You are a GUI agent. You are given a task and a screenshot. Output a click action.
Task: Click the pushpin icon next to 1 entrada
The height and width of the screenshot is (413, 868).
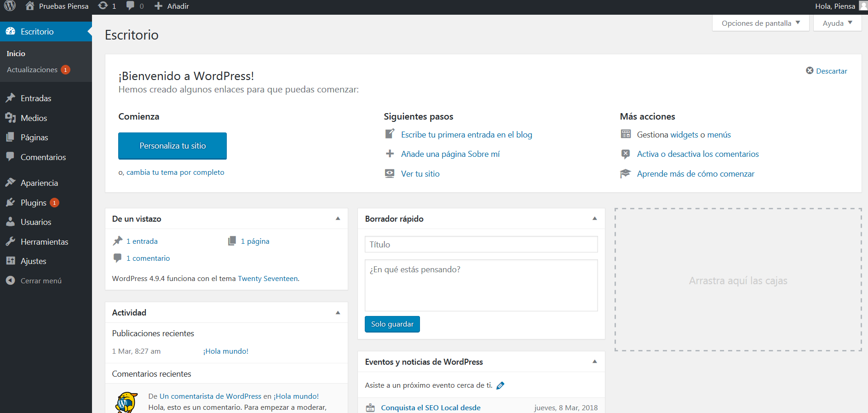(x=118, y=241)
